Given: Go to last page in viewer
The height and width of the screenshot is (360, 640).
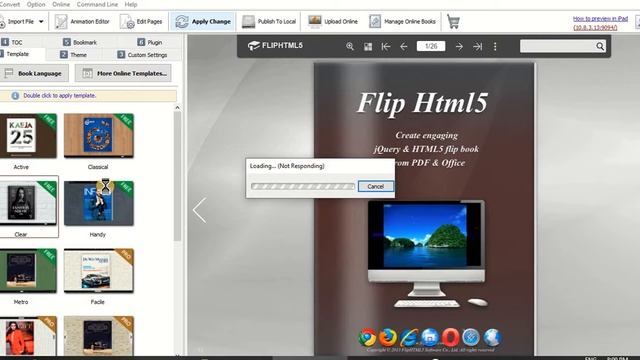Looking at the screenshot, I should [478, 47].
